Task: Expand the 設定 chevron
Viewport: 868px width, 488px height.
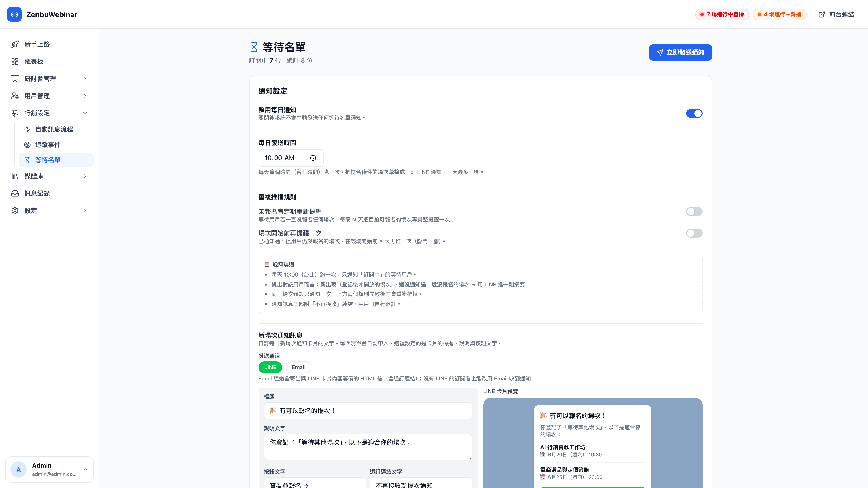Action: tap(85, 211)
